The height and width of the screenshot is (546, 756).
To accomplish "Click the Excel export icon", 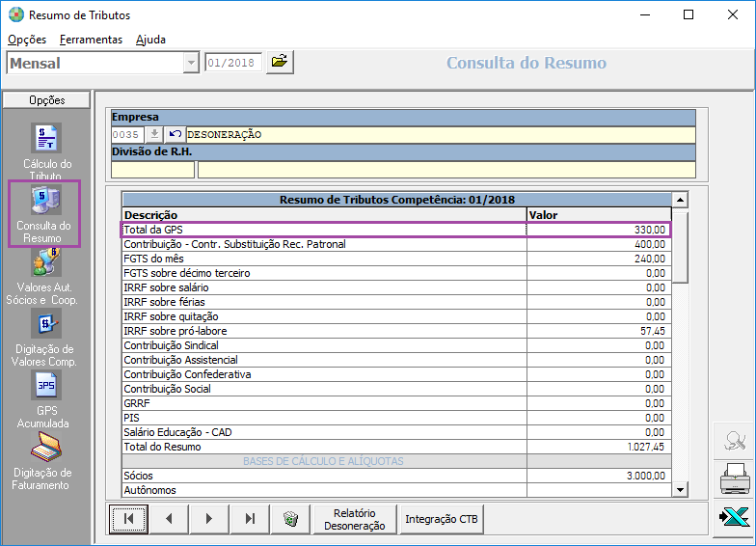I will click(x=735, y=517).
